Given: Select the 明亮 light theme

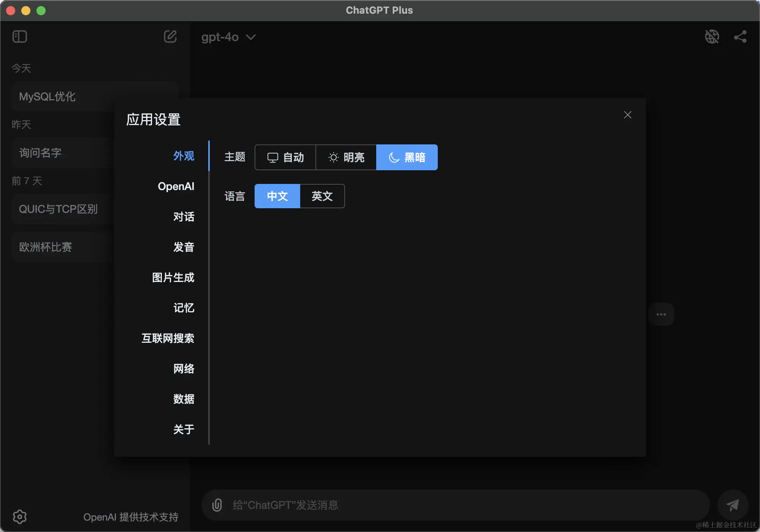Looking at the screenshot, I should pyautogui.click(x=346, y=157).
